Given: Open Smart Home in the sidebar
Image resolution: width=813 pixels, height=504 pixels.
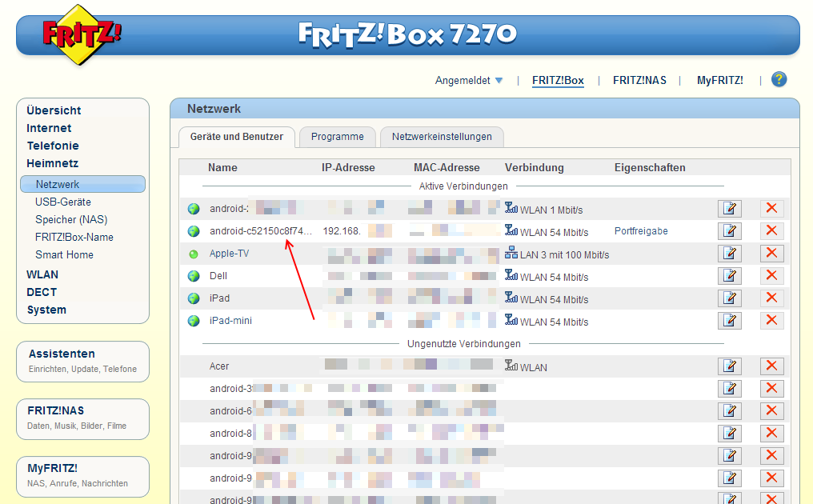Looking at the screenshot, I should (64, 255).
